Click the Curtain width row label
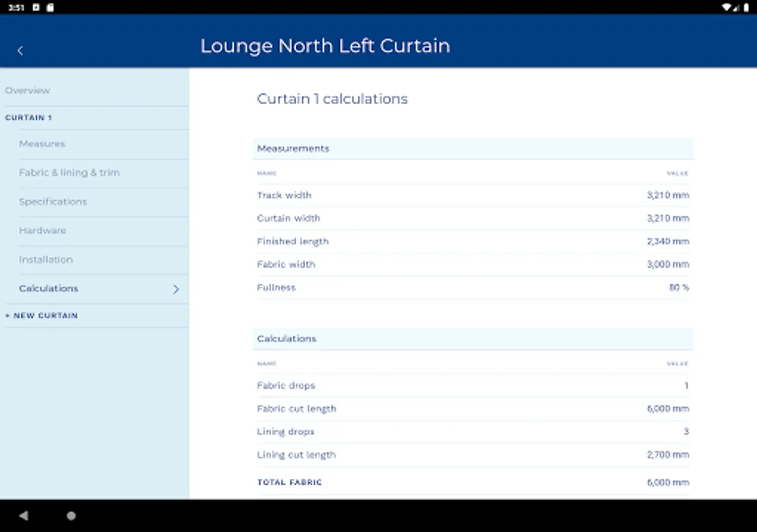The height and width of the screenshot is (532, 757). [x=289, y=218]
